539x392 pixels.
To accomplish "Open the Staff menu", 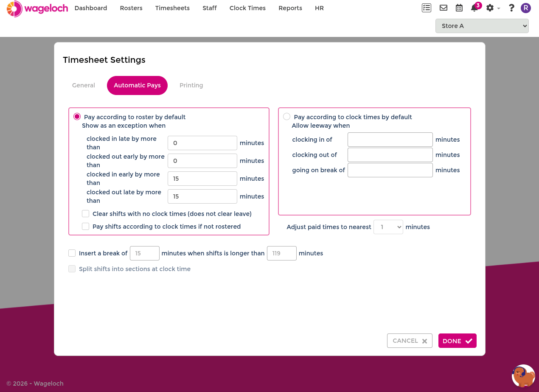I will tap(210, 8).
